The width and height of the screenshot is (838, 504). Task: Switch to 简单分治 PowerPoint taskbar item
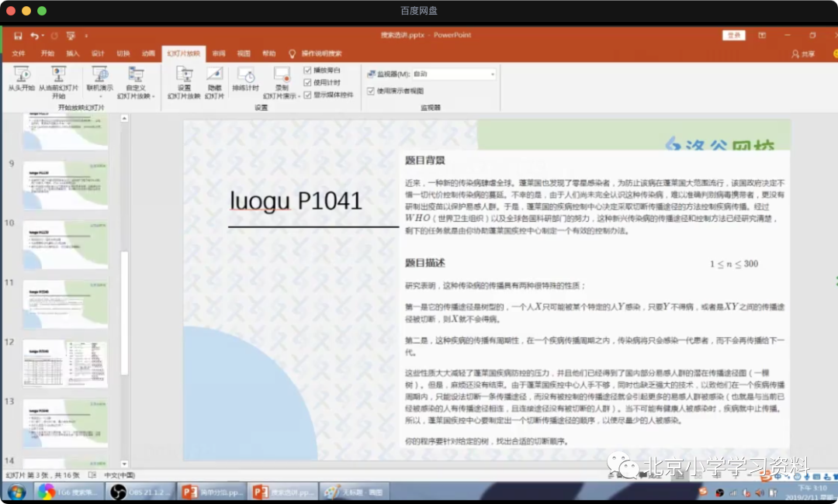click(x=213, y=492)
